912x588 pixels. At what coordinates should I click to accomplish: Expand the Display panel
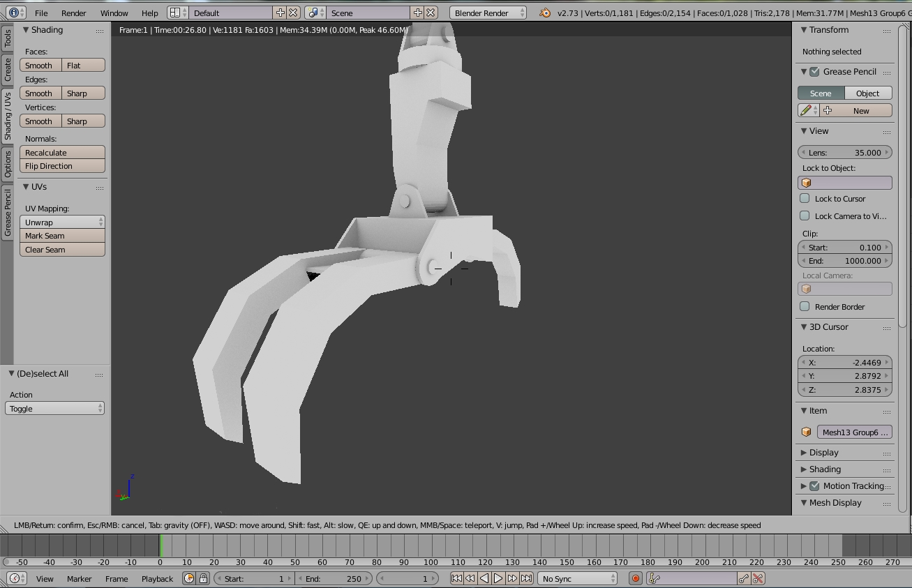pyautogui.click(x=804, y=453)
